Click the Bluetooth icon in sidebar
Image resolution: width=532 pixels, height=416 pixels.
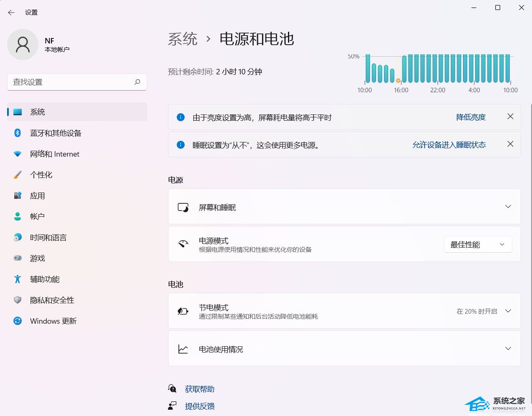pyautogui.click(x=18, y=133)
